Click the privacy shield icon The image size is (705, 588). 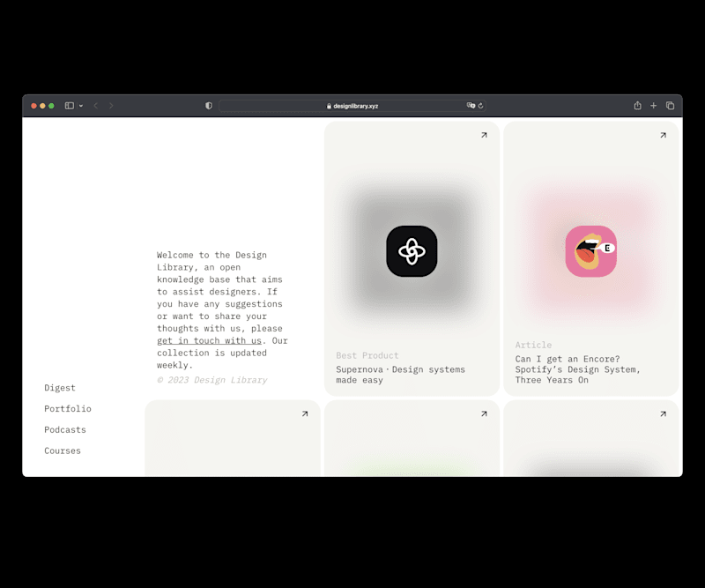(x=209, y=106)
